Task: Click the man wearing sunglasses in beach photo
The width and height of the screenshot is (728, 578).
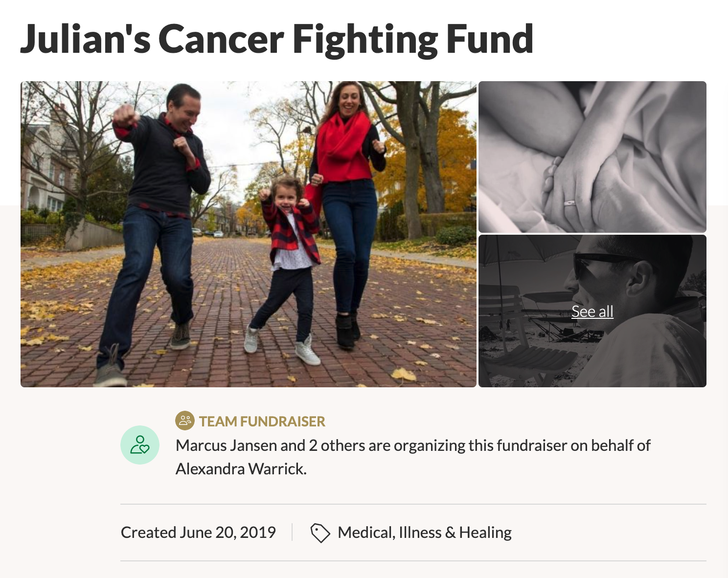Action: click(x=636, y=313)
